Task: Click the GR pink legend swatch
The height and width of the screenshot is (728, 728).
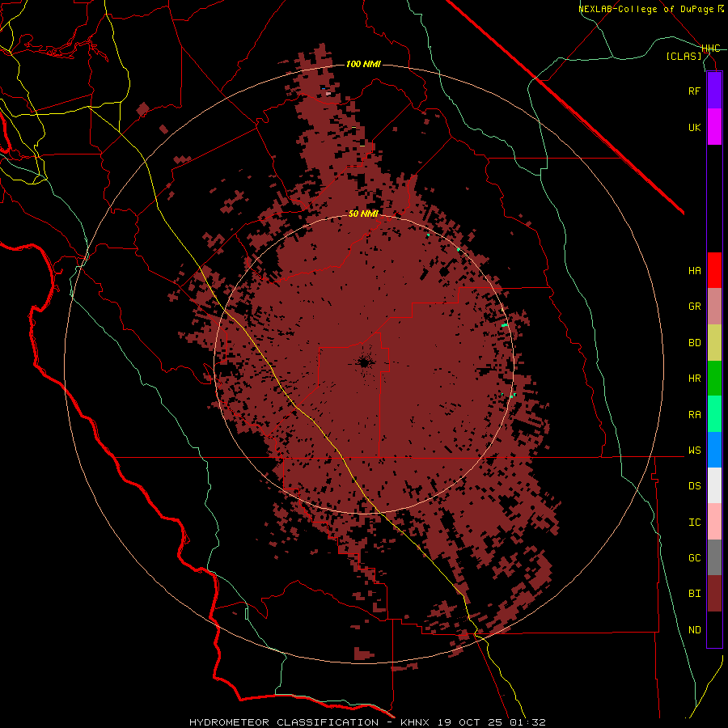Action: pyautogui.click(x=714, y=307)
